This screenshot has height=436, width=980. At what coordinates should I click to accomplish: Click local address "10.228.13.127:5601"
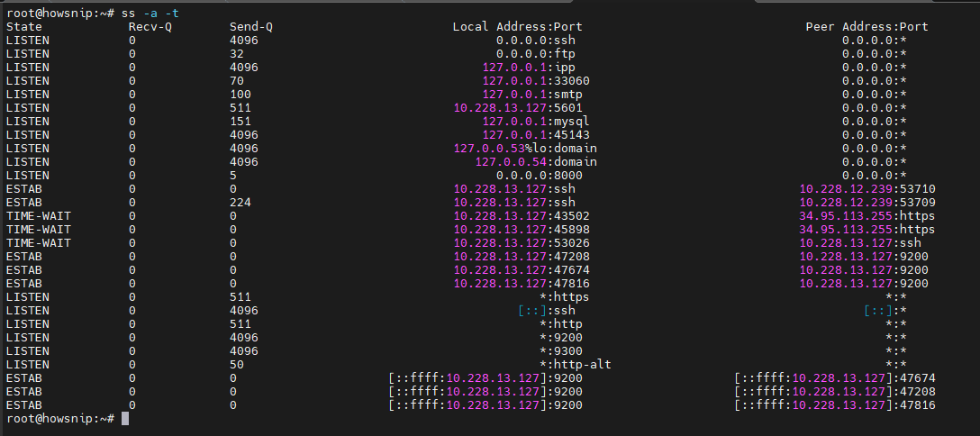pos(518,107)
